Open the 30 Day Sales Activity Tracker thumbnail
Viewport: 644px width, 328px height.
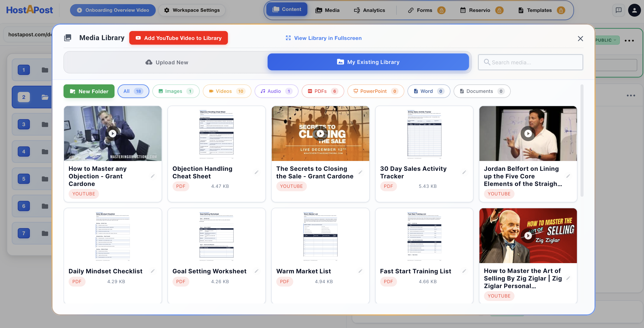pos(424,134)
